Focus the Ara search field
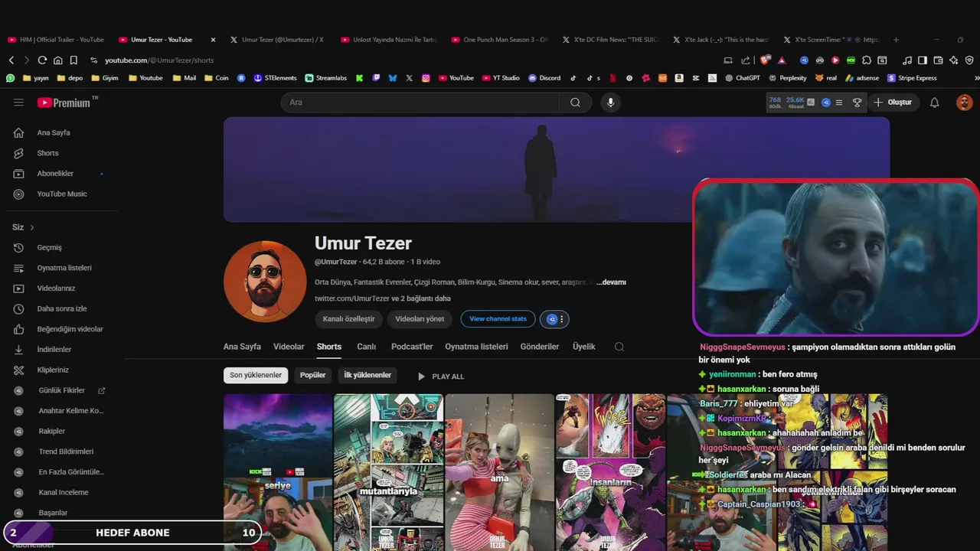This screenshot has width=980, height=551. pos(420,103)
